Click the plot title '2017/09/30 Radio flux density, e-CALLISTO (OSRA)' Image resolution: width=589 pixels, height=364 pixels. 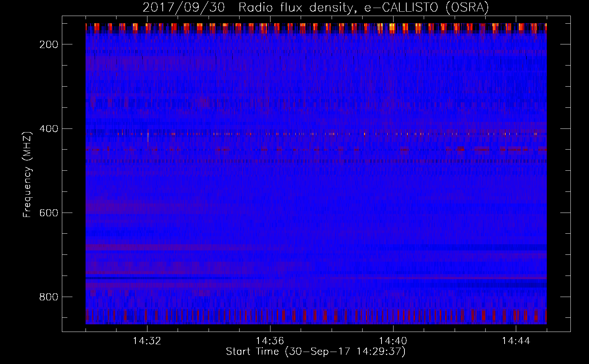tap(316, 8)
